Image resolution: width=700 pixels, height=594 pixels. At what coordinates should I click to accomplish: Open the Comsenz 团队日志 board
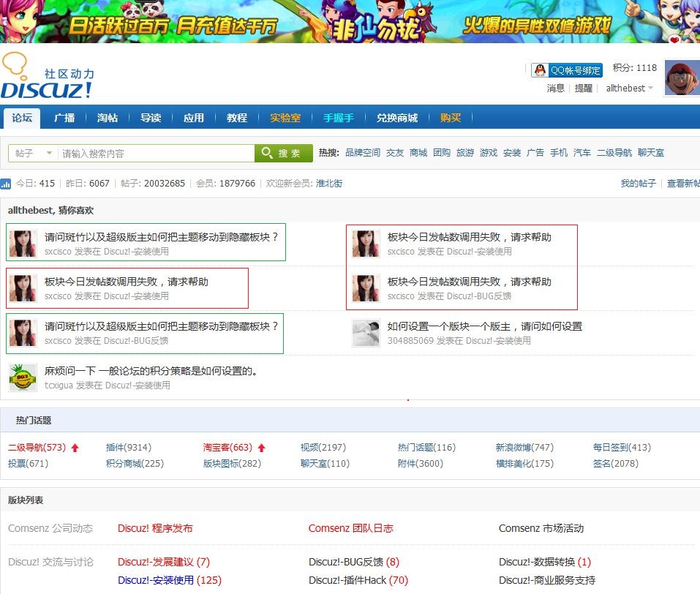point(351,528)
